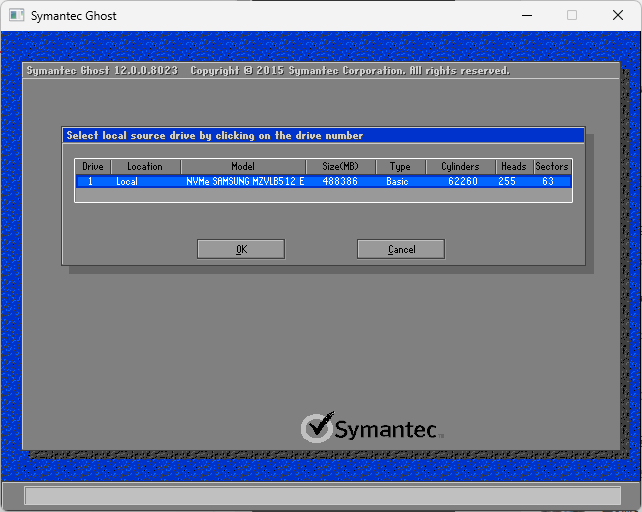Click the Basic type cell

397,181
